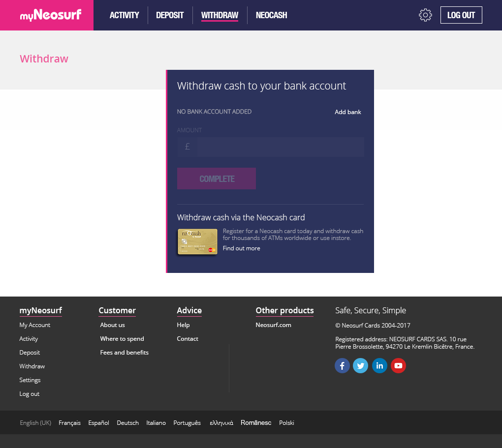Switch language to Italiano
This screenshot has width=502, height=448.
point(156,423)
